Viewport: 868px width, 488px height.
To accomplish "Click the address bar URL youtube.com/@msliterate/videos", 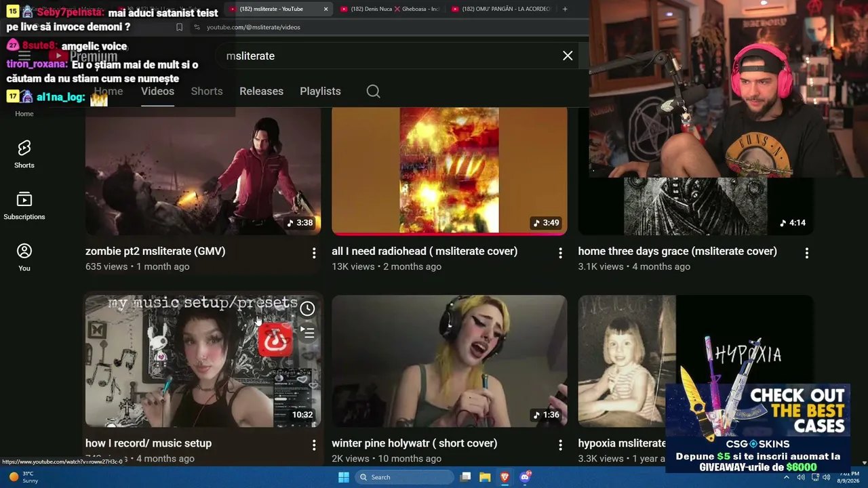I will point(254,27).
